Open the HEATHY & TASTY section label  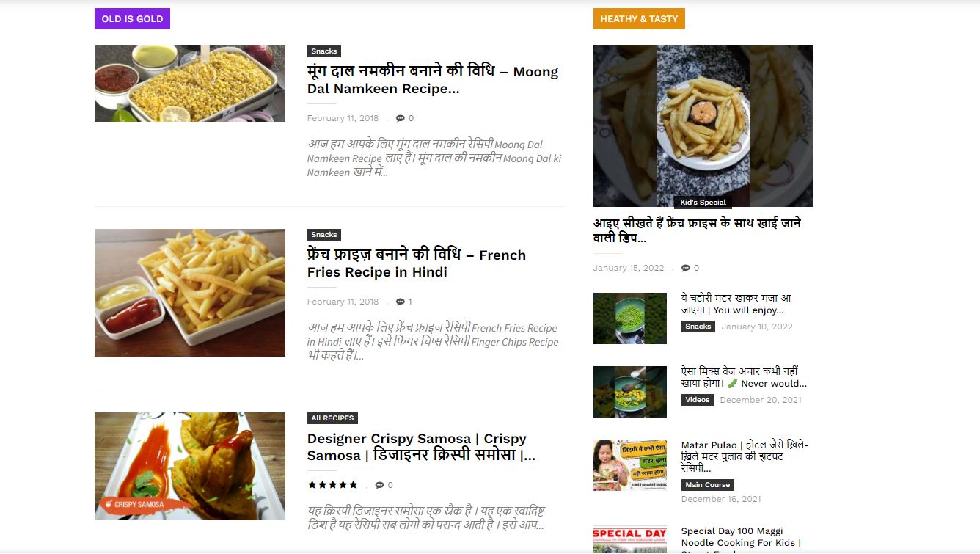(x=639, y=19)
